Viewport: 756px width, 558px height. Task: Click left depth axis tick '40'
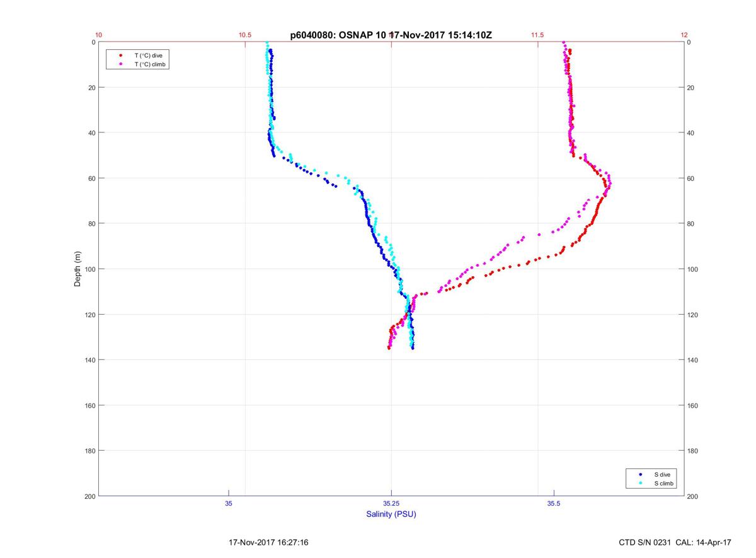(91, 133)
